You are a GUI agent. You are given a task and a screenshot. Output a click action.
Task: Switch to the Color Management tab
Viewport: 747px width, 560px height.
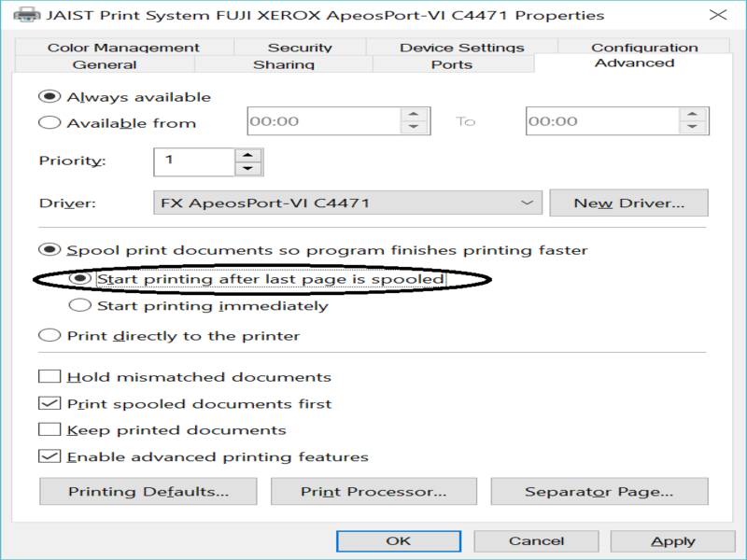[x=123, y=48]
